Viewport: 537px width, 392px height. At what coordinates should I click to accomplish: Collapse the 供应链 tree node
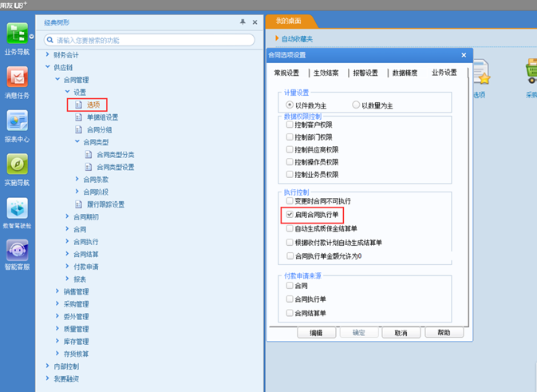coord(48,67)
